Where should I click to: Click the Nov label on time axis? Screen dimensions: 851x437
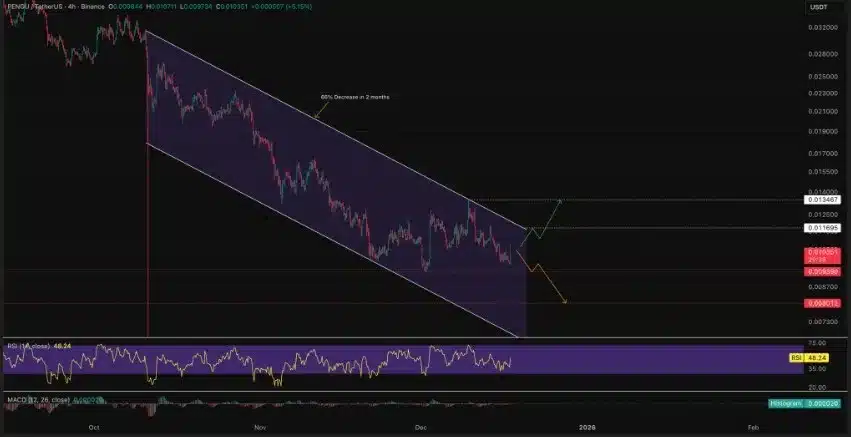click(x=259, y=426)
